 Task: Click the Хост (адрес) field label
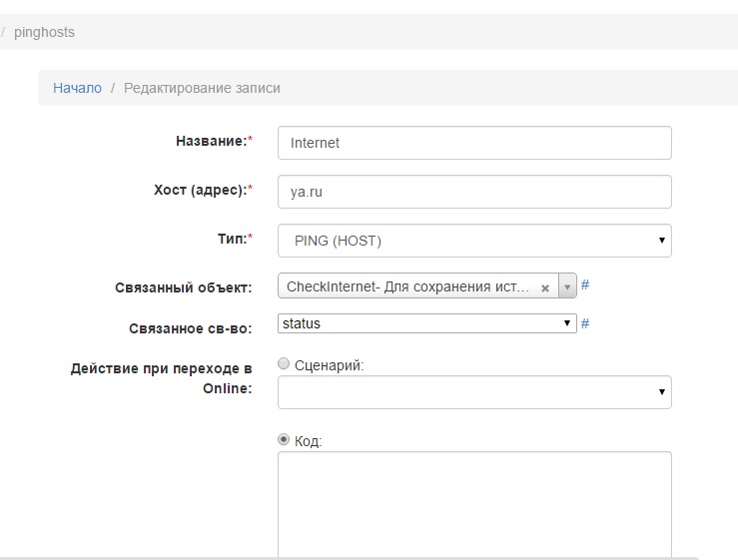pos(196,191)
